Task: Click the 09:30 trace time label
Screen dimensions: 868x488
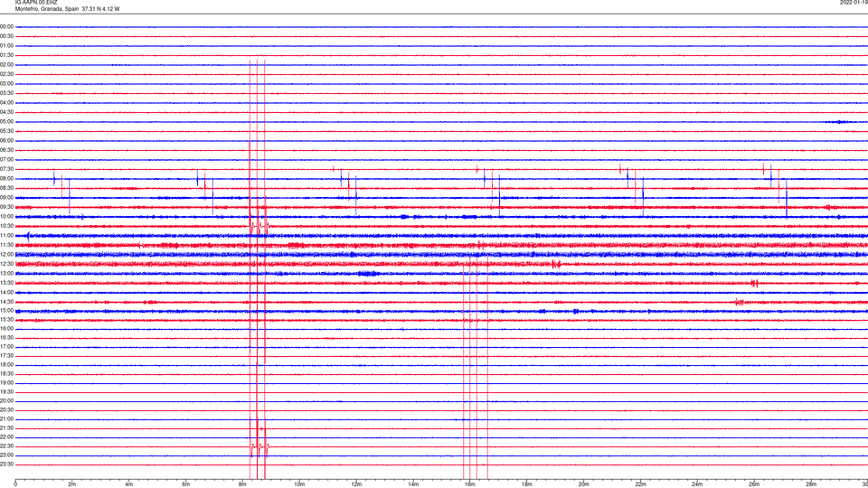Action: click(7, 207)
